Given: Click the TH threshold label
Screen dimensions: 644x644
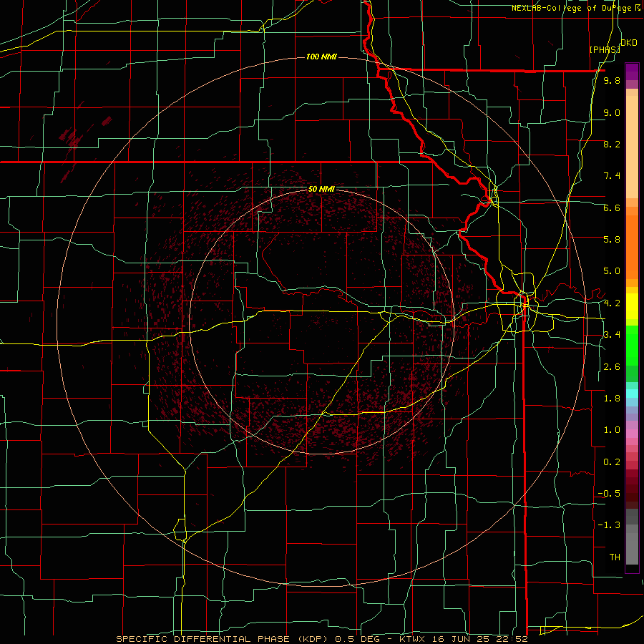Looking at the screenshot, I should pyautogui.click(x=615, y=557).
